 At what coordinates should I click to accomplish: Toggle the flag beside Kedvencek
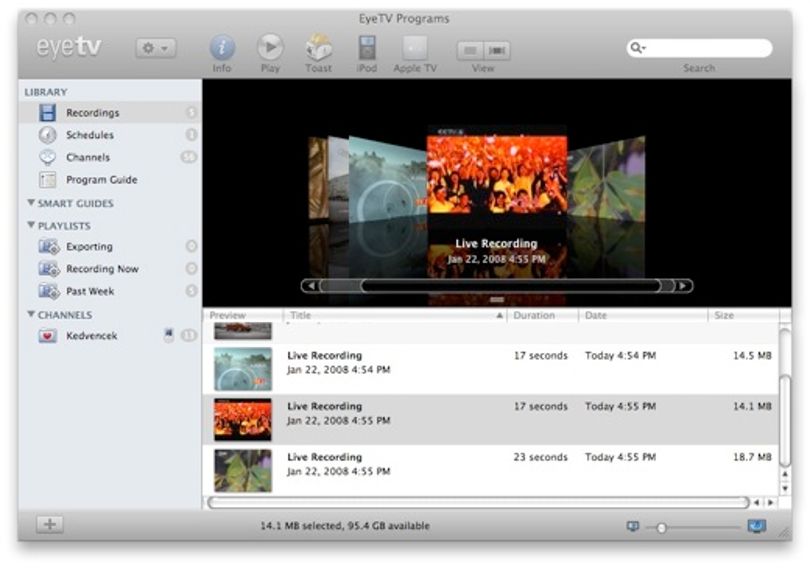coord(168,334)
